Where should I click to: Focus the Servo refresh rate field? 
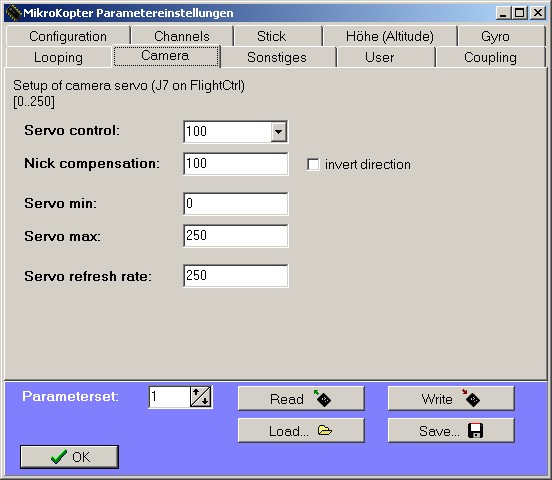click(236, 276)
